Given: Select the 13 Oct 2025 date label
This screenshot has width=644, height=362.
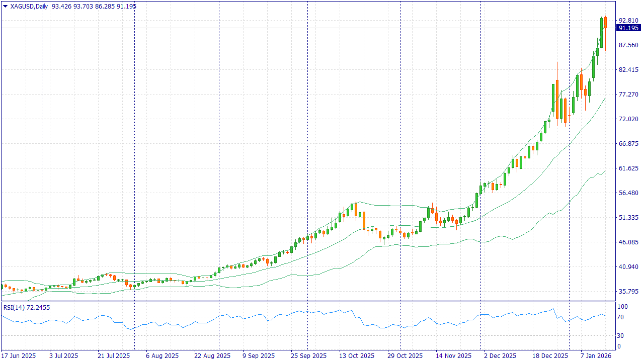Looking at the screenshot, I should 357,355.
